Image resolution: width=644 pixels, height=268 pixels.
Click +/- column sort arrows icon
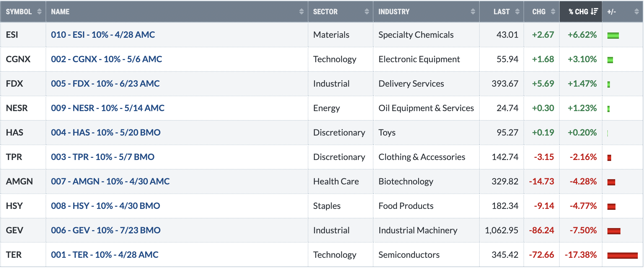637,12
